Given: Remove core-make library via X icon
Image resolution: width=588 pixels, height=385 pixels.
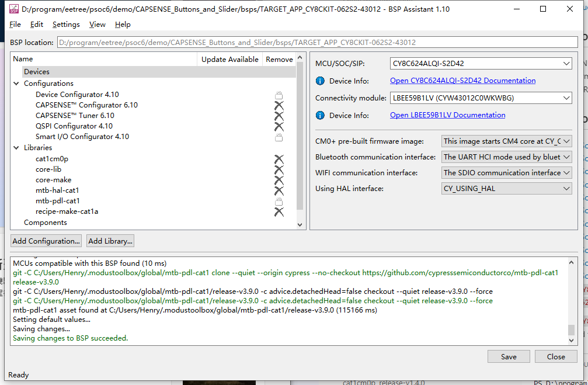Looking at the screenshot, I should pyautogui.click(x=279, y=181).
